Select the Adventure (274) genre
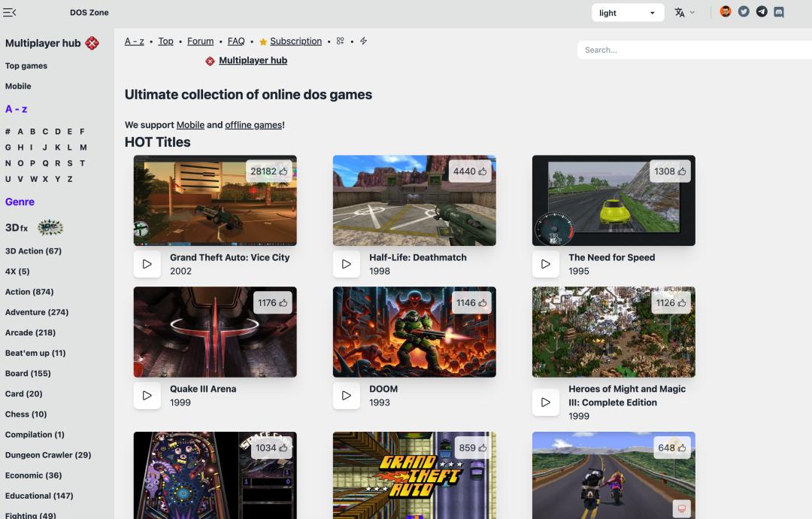 click(37, 312)
